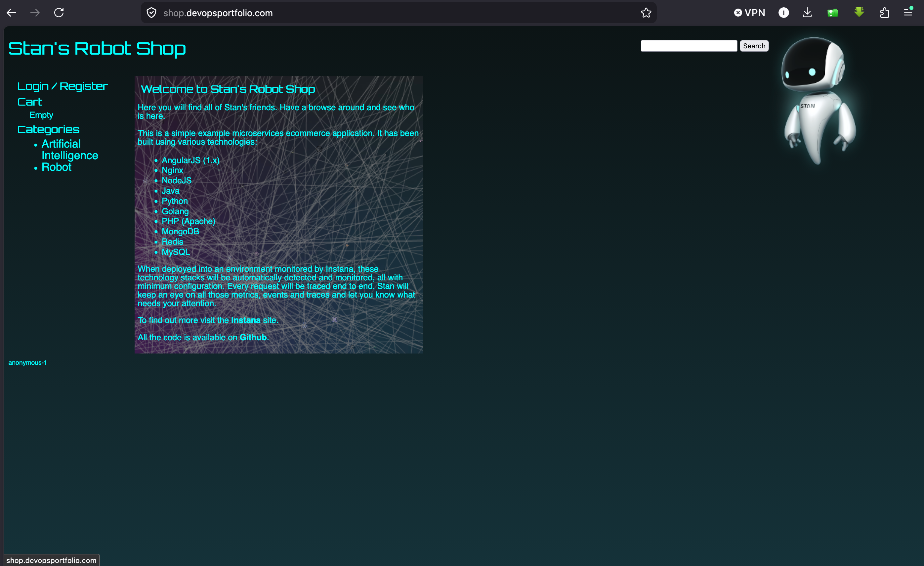Open the extensions puzzle-piece icon
This screenshot has width=924, height=566.
884,13
